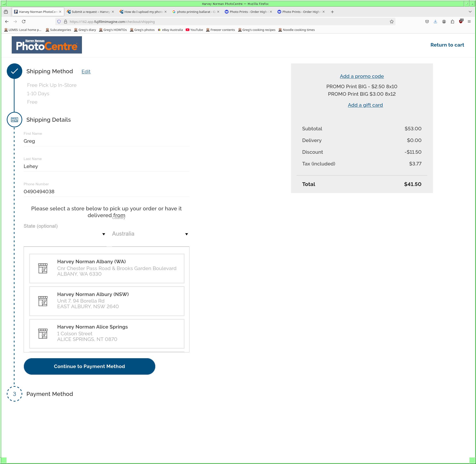Screen dimensions: 476x464
Task: Click the Albury store shopfront icon
Action: click(x=43, y=301)
